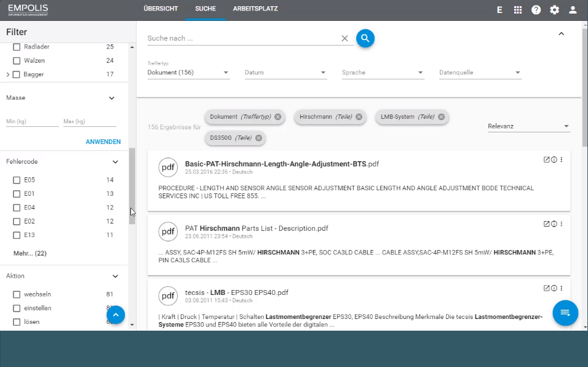Expand the Bagger tree arrow
Screen dimensions: 588x367
8,75
